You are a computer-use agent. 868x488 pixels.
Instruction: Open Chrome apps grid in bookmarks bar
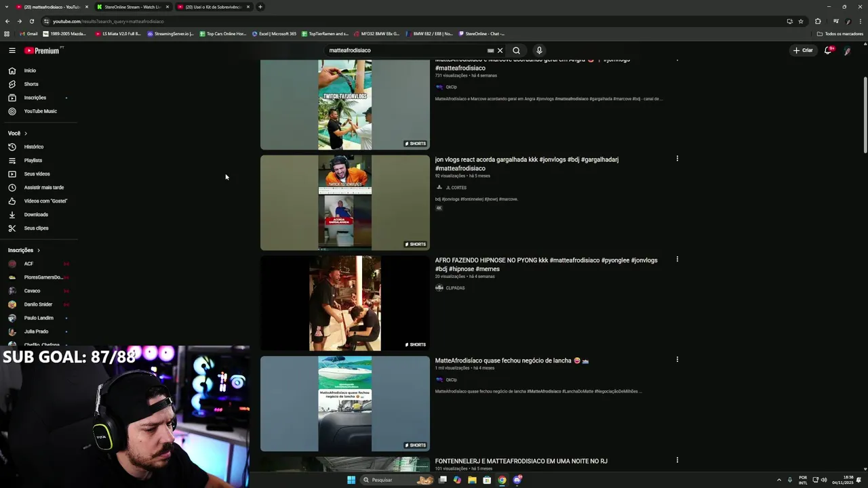pyautogui.click(x=7, y=34)
